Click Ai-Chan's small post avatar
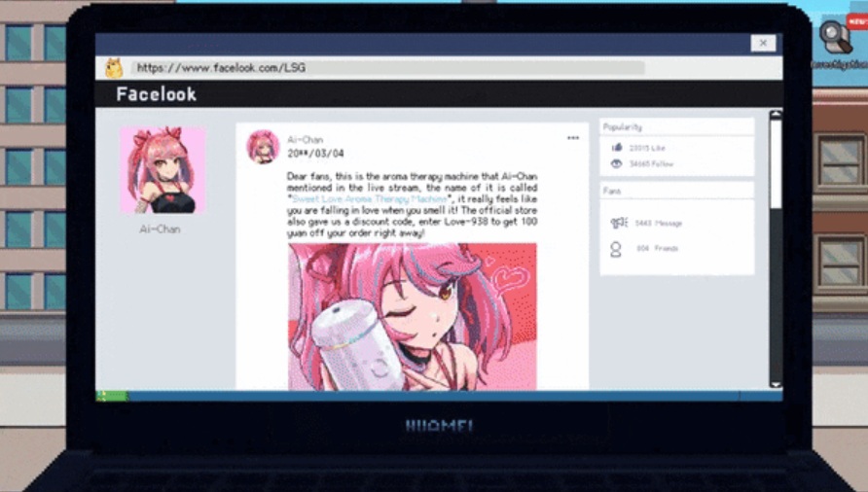Viewport: 868px width, 492px height. (263, 147)
